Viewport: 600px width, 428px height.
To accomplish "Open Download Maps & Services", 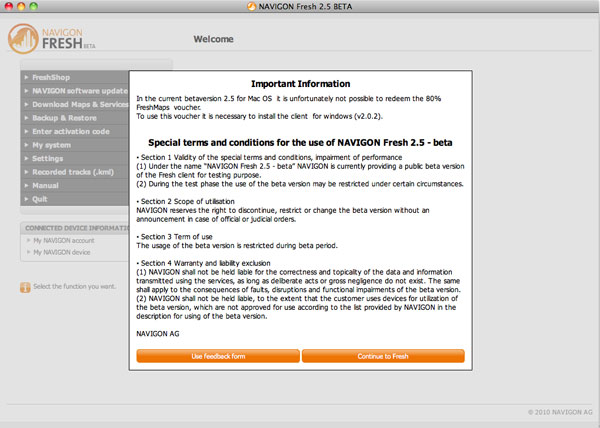I will [x=75, y=104].
